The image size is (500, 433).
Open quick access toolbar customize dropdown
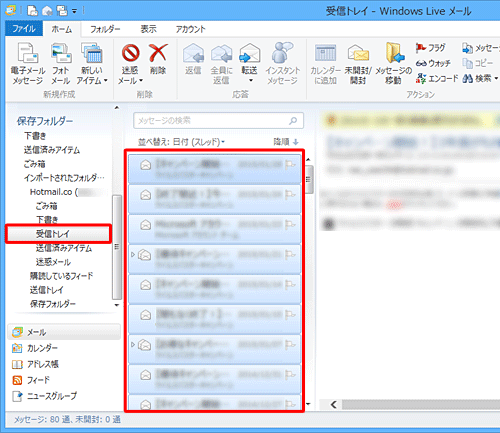tap(74, 11)
